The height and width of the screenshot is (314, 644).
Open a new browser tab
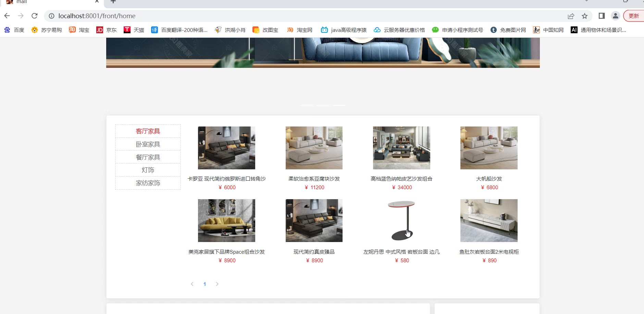113,2
